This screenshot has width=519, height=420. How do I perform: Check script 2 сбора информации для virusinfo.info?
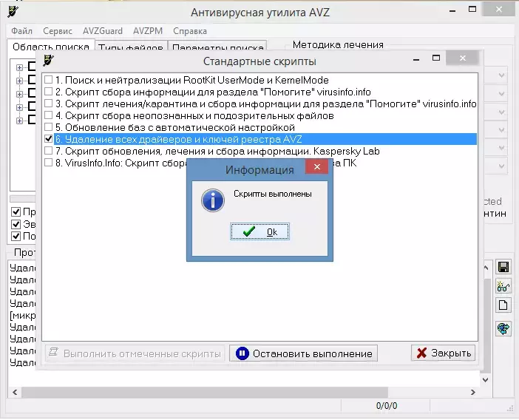[48, 92]
